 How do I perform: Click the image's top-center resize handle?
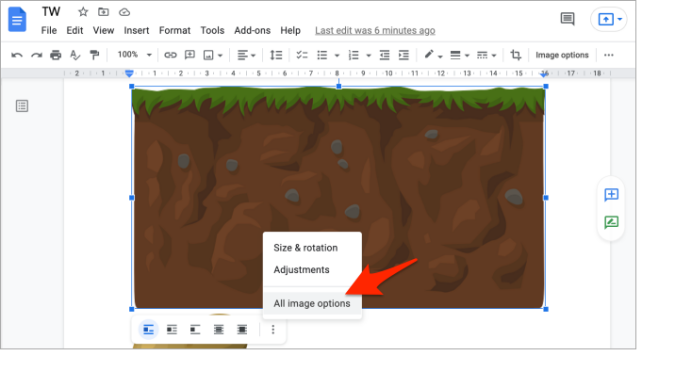(x=339, y=87)
